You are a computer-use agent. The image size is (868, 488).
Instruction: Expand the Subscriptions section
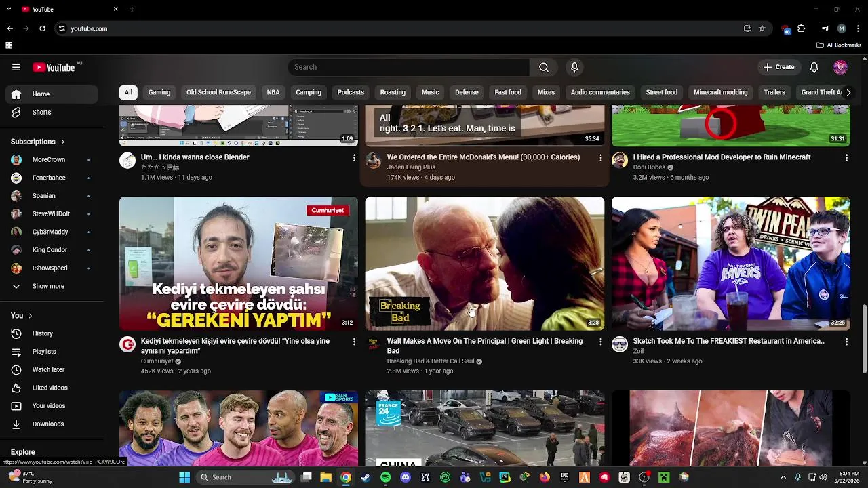pyautogui.click(x=38, y=142)
